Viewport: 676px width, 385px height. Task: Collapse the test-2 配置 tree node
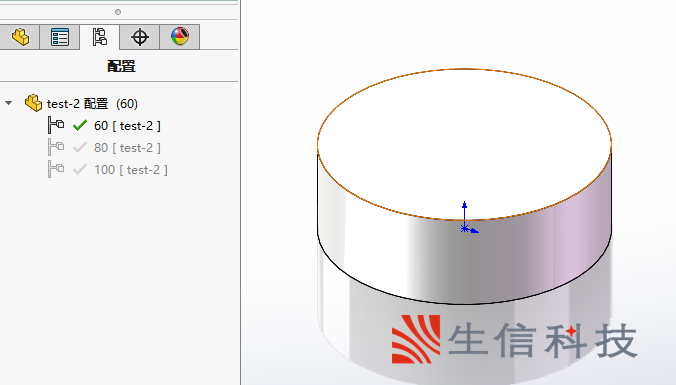click(9, 103)
